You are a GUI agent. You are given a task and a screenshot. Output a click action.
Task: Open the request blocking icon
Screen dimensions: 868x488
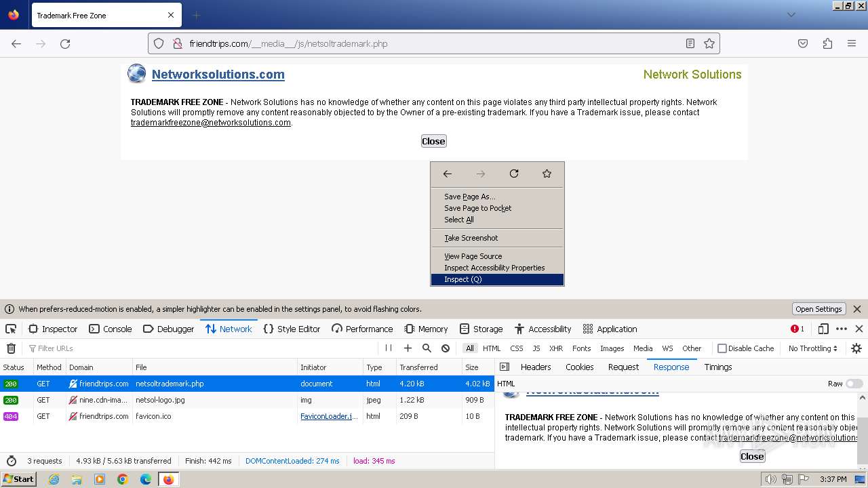[x=446, y=348]
